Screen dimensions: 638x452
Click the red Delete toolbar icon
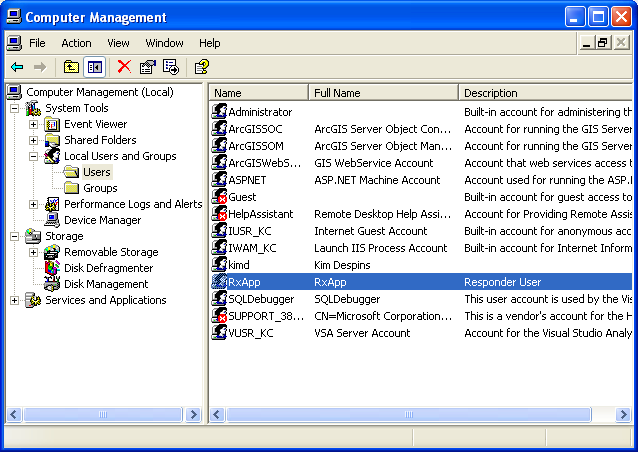click(124, 67)
